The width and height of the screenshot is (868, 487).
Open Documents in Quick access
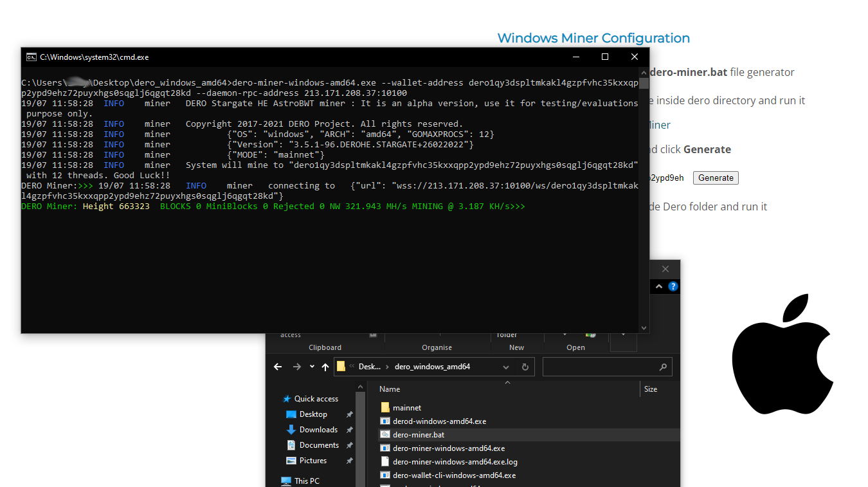point(319,445)
